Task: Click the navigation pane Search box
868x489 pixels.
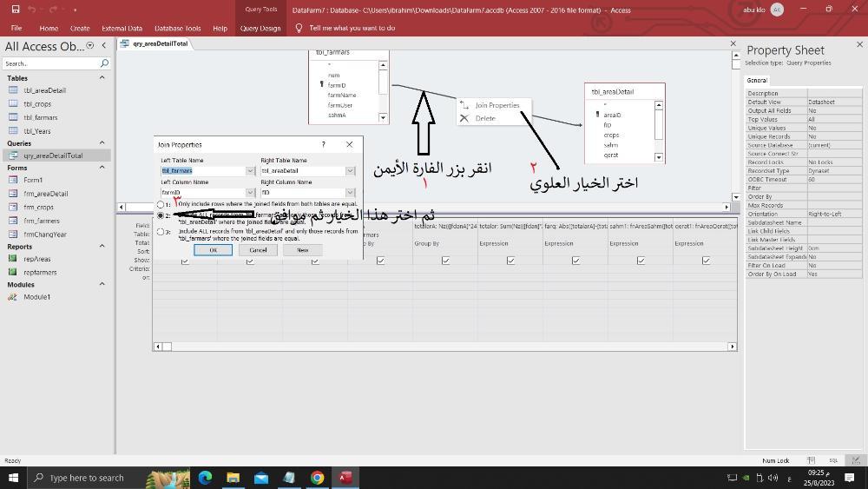Action: tap(50, 63)
